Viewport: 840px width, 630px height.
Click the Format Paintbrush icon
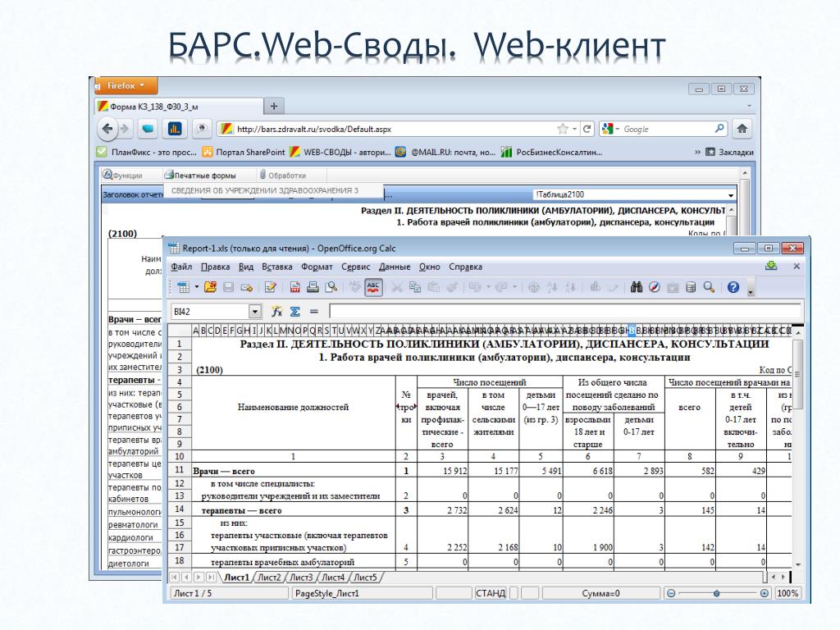click(452, 287)
